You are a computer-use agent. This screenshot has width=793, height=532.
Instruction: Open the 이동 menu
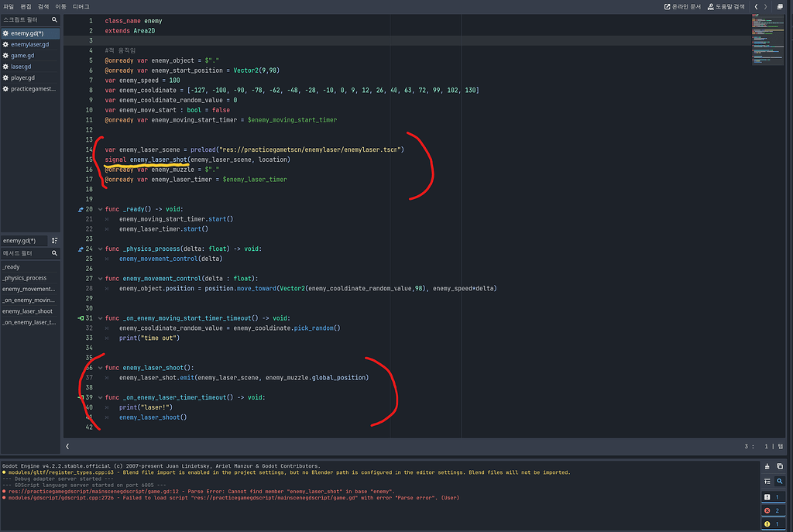(x=60, y=6)
